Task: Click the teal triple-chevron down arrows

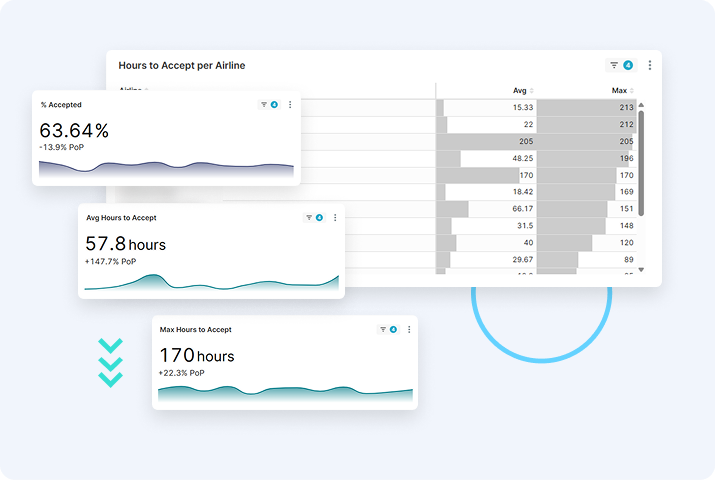Action: [110, 362]
